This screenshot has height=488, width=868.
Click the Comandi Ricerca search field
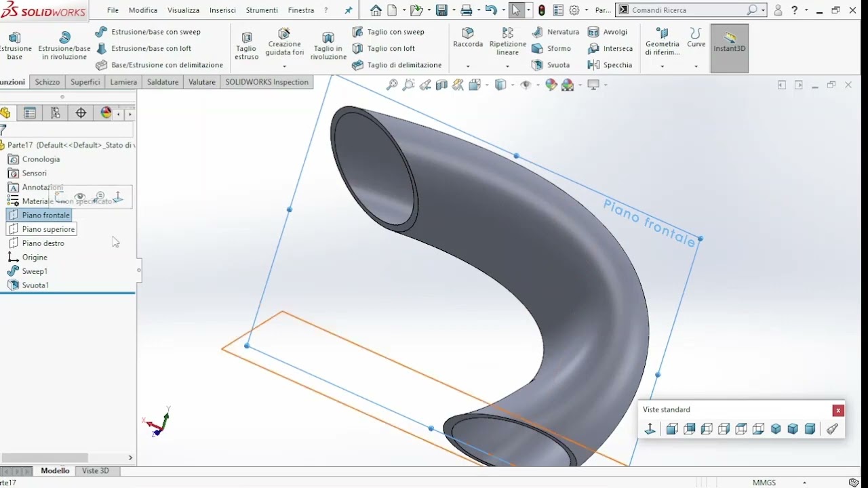[691, 10]
